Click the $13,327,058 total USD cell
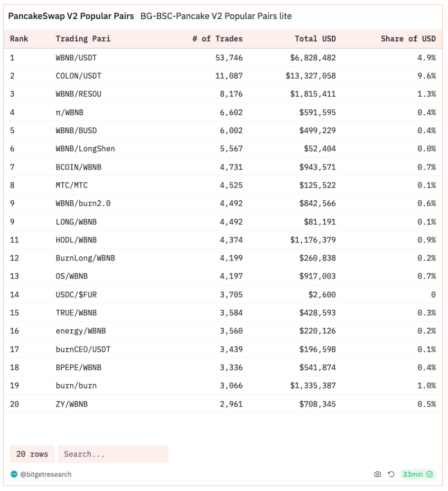This screenshot has width=448, height=491. click(311, 76)
